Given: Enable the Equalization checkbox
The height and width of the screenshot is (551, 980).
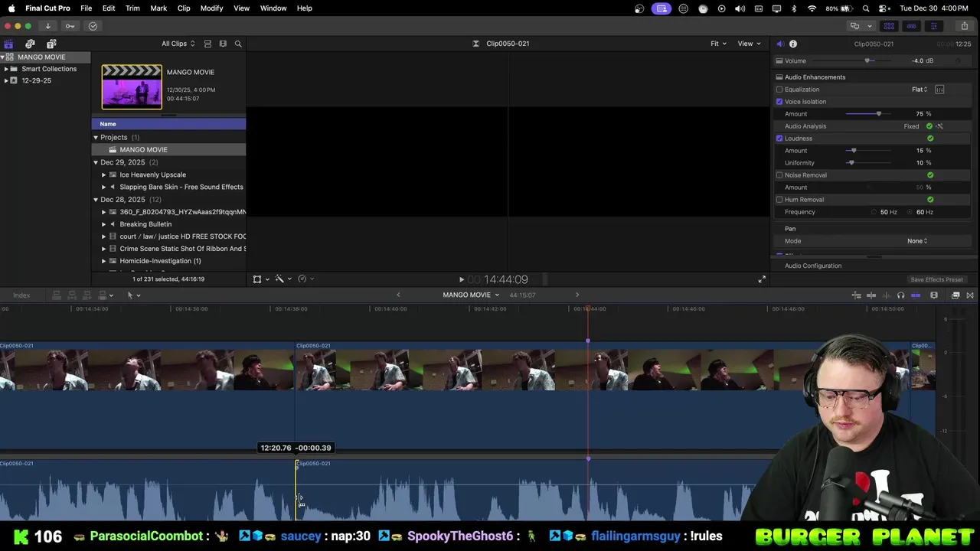Looking at the screenshot, I should [779, 90].
